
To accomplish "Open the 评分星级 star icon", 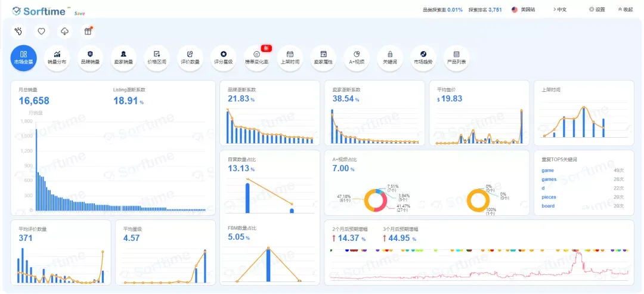I will pos(223,58).
